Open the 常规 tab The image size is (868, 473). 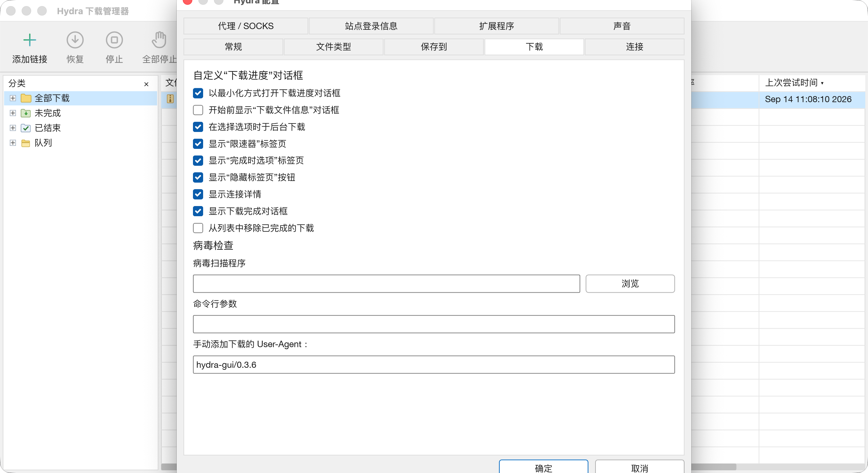point(233,47)
